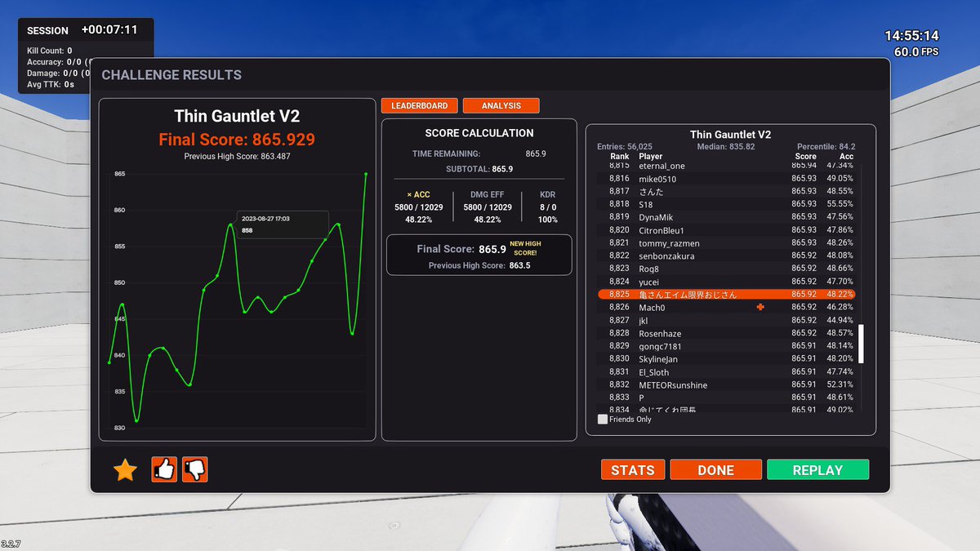Click the orange plus icon beside Mach0
This screenshot has height=551, width=980.
click(x=760, y=307)
